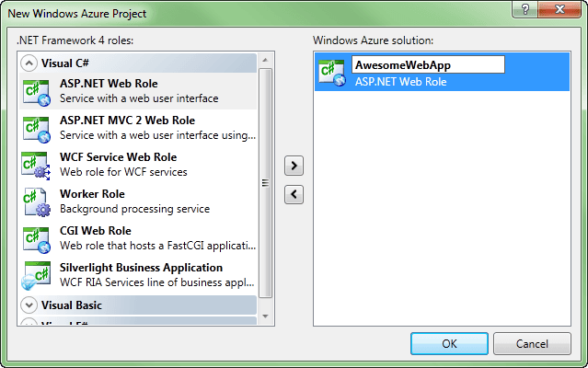This screenshot has height=368, width=588.
Task: Select the Worker Role gear icon
Action: point(36,201)
